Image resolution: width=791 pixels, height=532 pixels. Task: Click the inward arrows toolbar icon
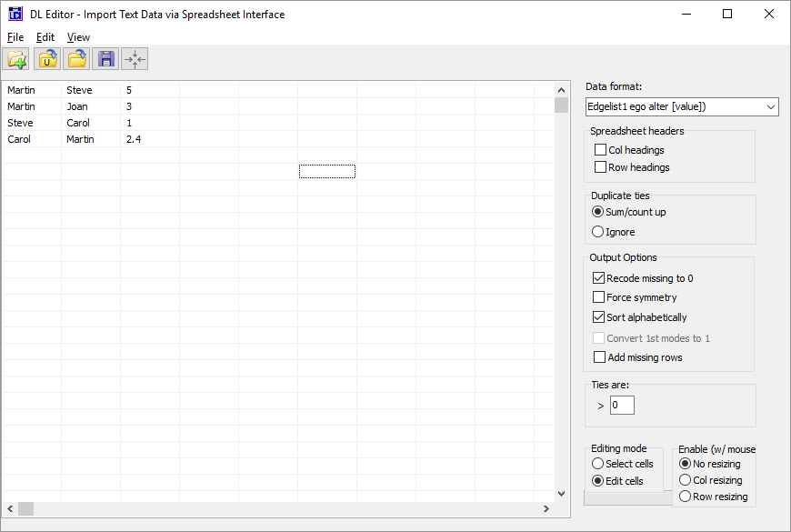[x=135, y=60]
